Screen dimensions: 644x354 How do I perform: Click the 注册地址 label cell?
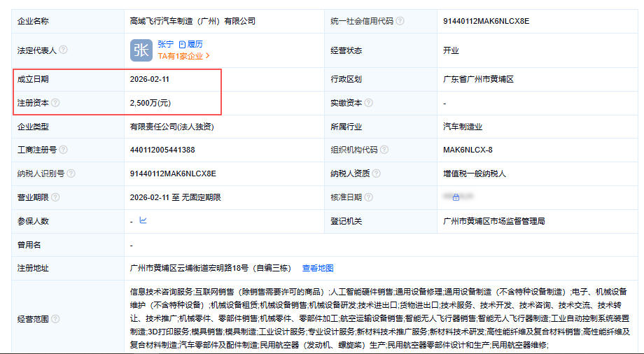pyautogui.click(x=68, y=268)
